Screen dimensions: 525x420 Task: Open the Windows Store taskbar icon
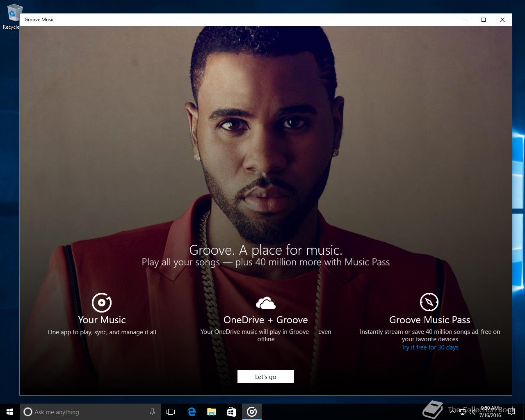tap(231, 412)
